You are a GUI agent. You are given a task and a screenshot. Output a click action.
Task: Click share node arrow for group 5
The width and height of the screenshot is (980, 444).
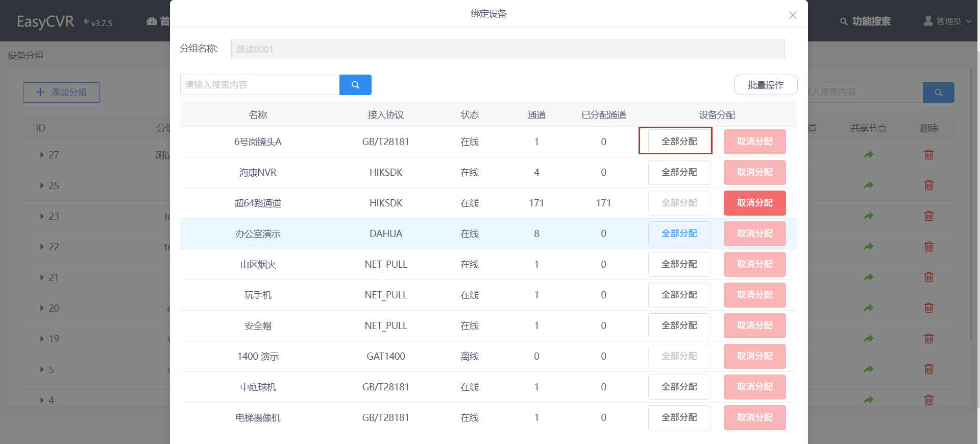click(x=868, y=369)
